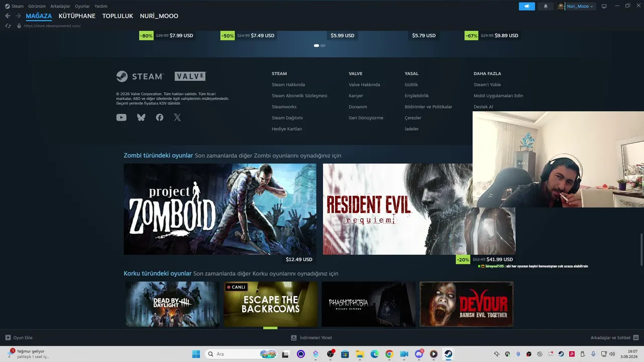The image size is (644, 362).
Task: Select the MAĞAZA tab
Action: (39, 16)
